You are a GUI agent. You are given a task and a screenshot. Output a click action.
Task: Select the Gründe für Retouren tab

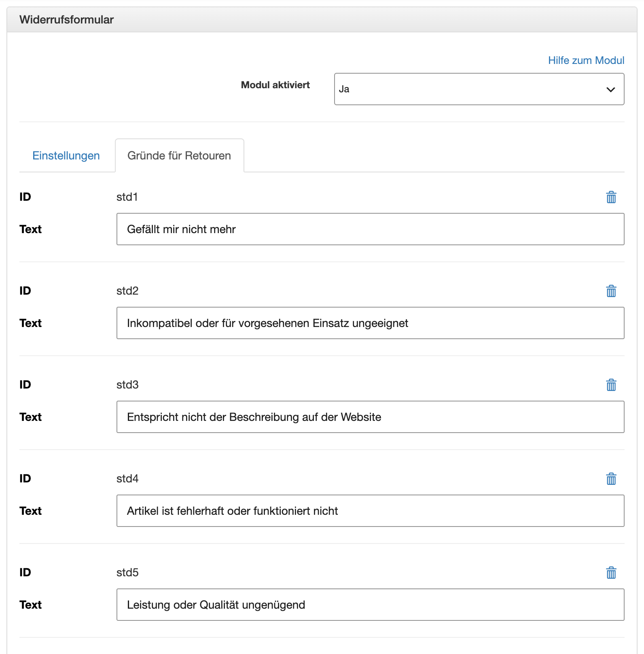click(179, 156)
